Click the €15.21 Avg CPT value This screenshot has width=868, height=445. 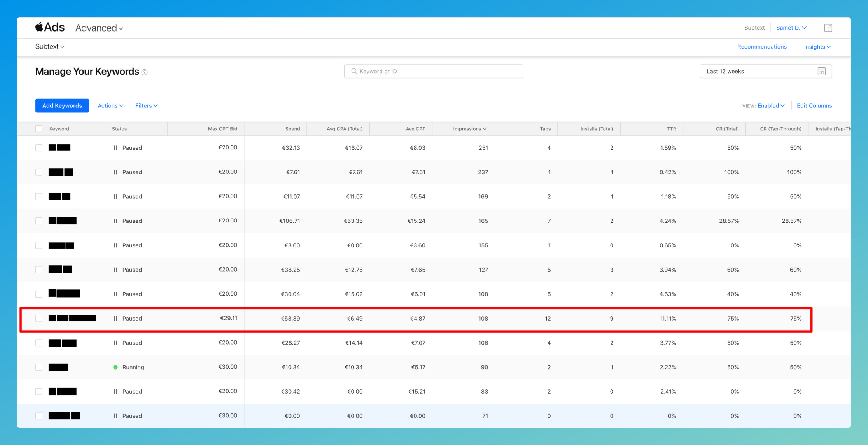click(x=416, y=391)
